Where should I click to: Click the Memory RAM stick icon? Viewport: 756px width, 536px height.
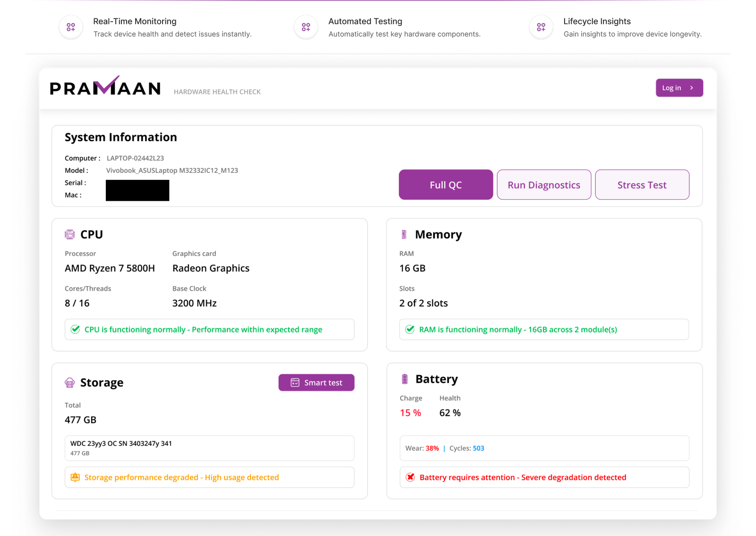coord(404,234)
